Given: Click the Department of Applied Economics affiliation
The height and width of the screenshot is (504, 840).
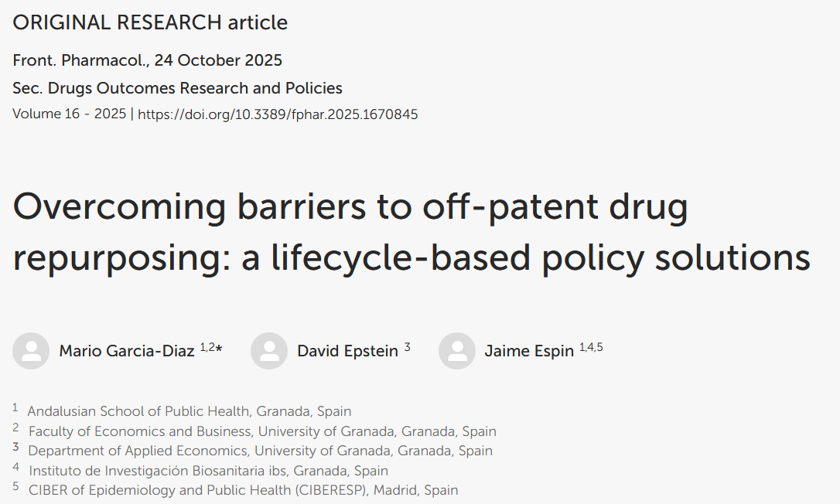Looking at the screenshot, I should [x=260, y=451].
